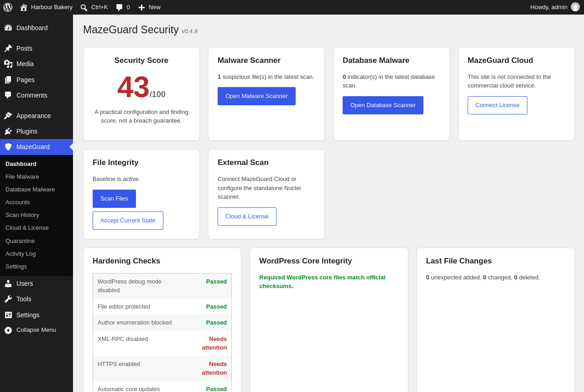The image size is (584, 392).
Task: Click the Posts pin icon
Action: (x=8, y=48)
